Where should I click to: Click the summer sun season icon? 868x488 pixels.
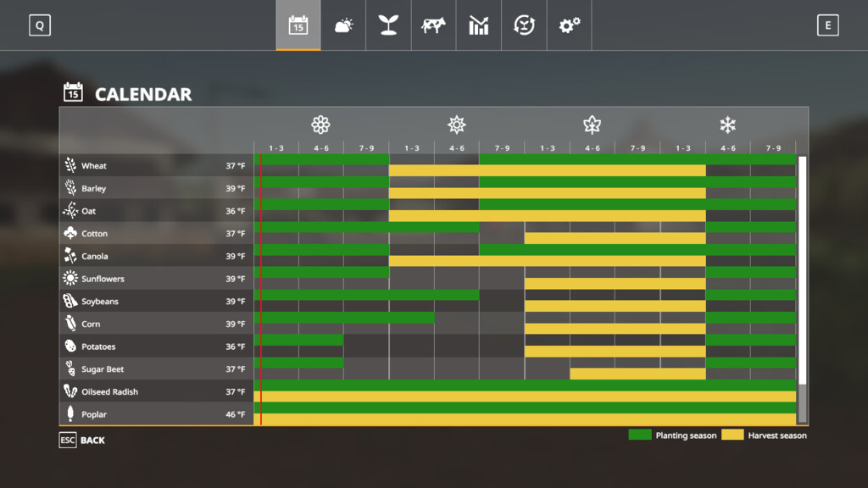(457, 125)
